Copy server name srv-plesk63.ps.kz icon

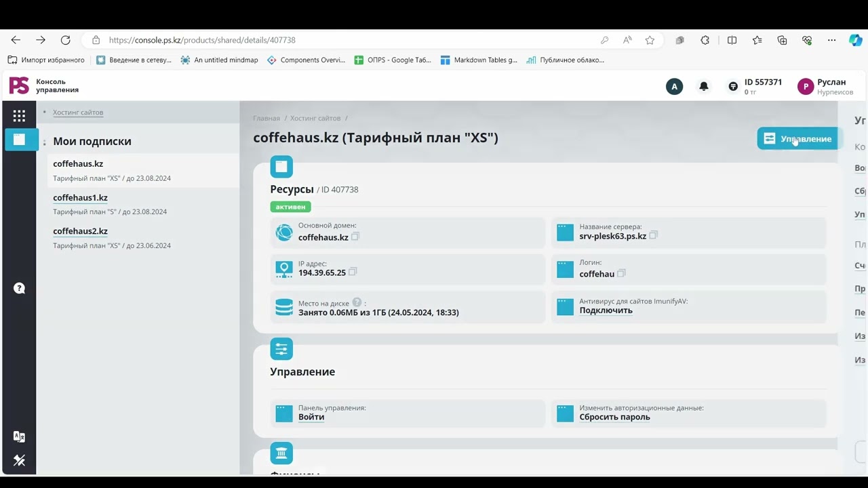[x=654, y=235]
